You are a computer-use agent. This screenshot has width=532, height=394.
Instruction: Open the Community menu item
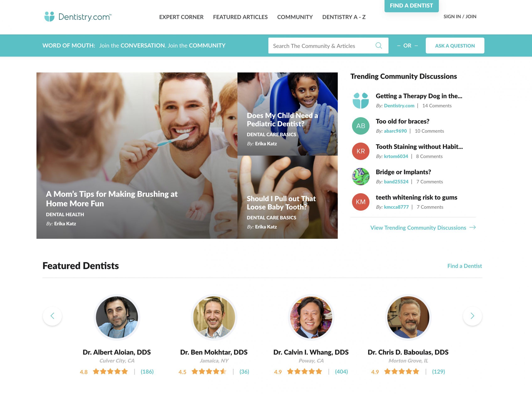pos(295,17)
